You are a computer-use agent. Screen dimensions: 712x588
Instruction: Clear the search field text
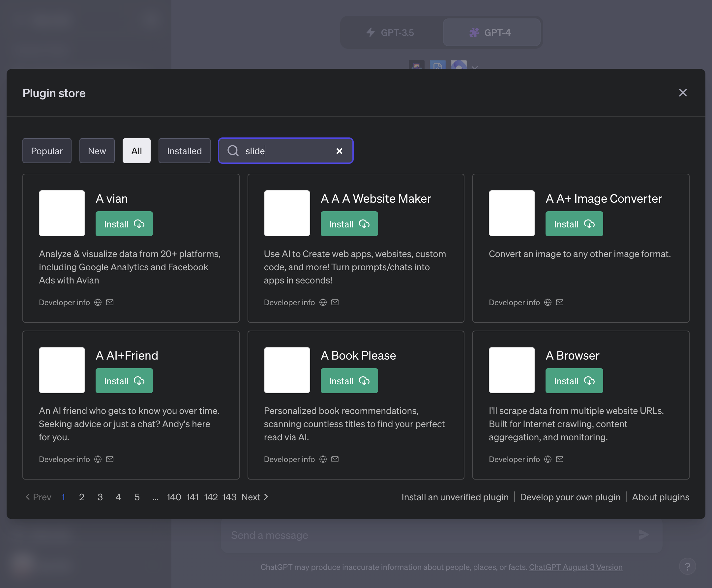click(339, 151)
